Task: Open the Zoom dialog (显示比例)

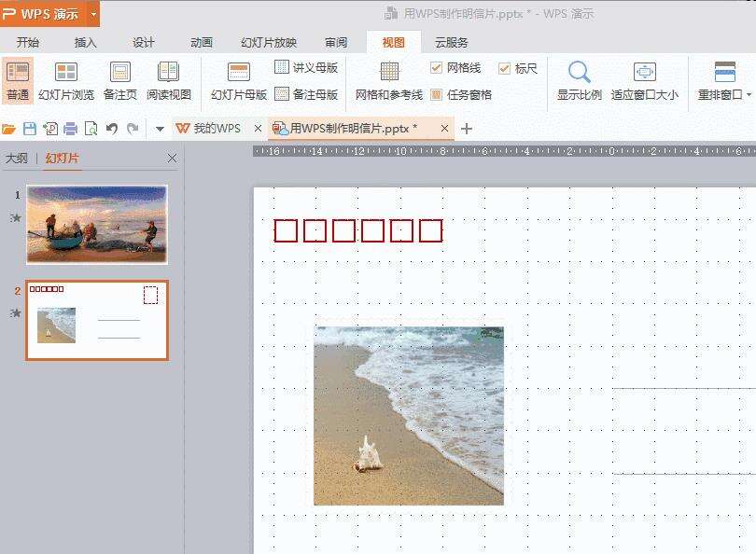Action: tap(579, 79)
